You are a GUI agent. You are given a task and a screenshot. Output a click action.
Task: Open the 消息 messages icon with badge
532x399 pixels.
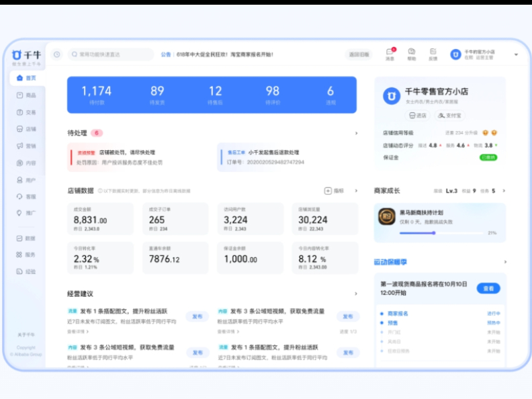[390, 54]
